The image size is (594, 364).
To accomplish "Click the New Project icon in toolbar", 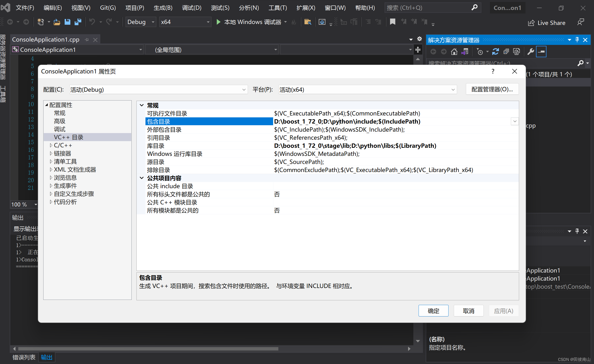I will pyautogui.click(x=41, y=22).
